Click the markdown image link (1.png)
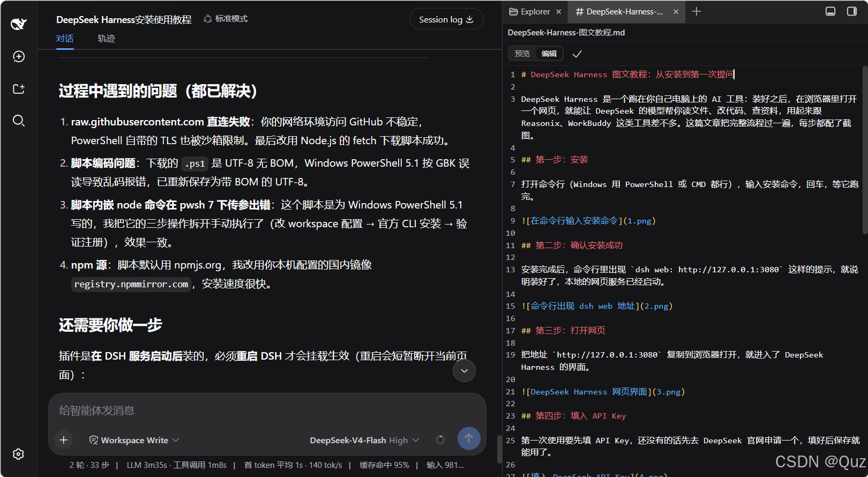Viewport: 868px width, 477px height. coord(588,221)
